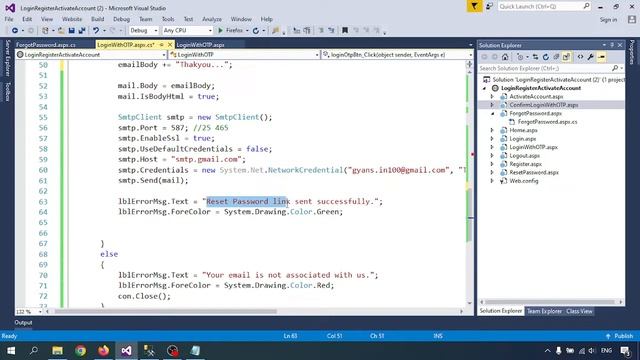Toggle pin on LoginWithOTP.aspx.cs tab
This screenshot has height=360, width=640.
[x=162, y=44]
